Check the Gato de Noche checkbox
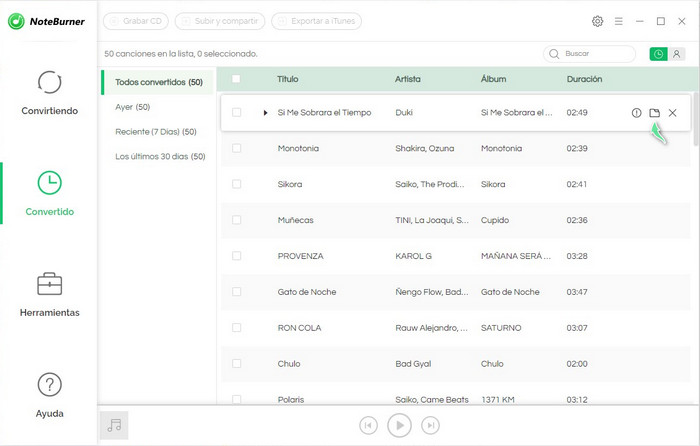 pos(237,292)
